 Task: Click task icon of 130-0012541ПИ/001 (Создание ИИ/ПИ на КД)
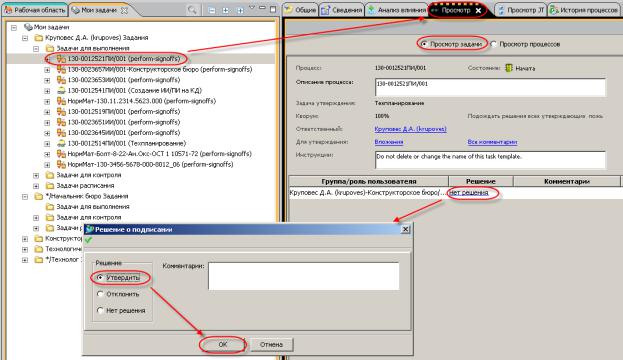pyautogui.click(x=61, y=91)
